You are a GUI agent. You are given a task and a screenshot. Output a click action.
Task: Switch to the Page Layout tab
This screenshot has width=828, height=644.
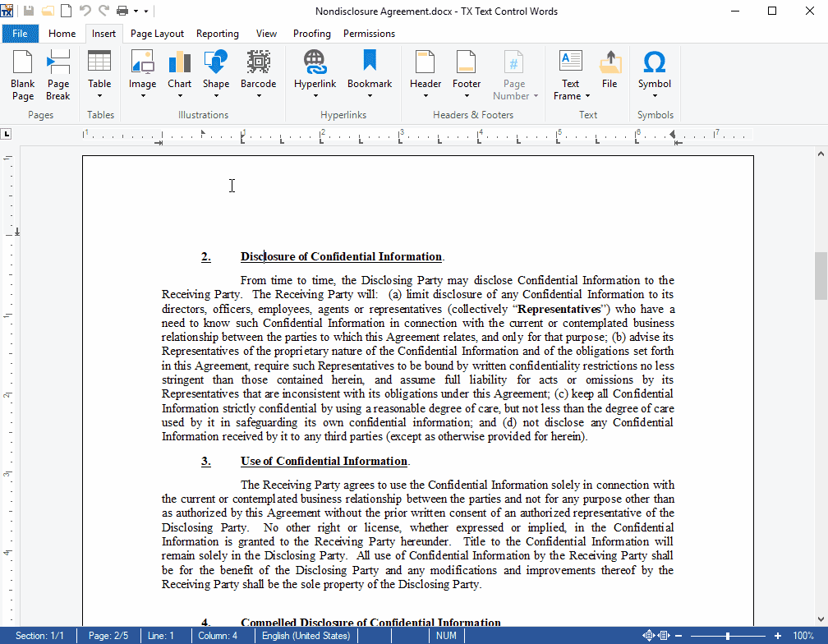point(157,34)
